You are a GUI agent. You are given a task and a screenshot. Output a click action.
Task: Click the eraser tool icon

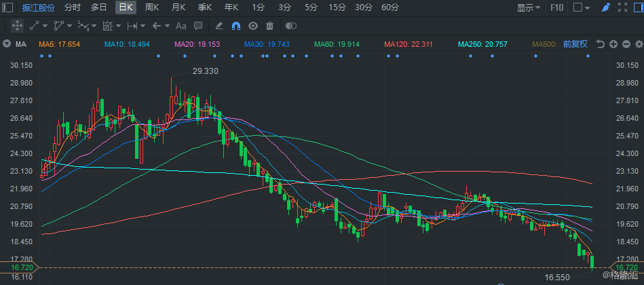coord(219,26)
